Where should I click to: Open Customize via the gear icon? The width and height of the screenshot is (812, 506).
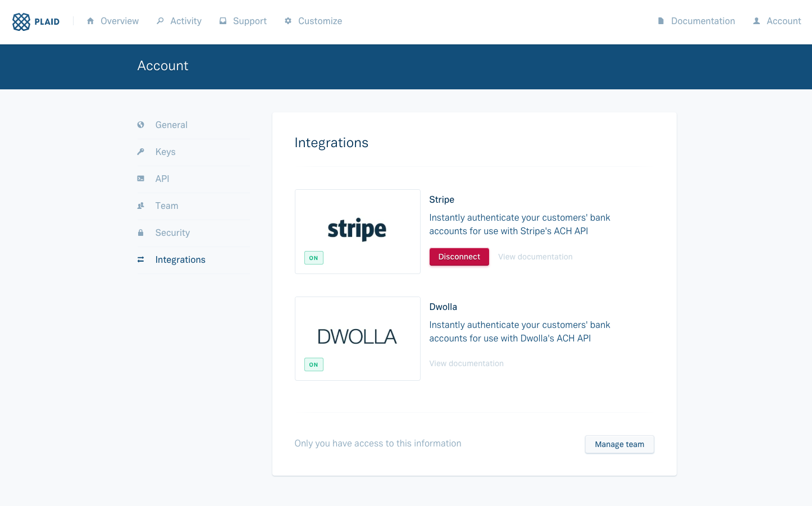[x=288, y=20]
